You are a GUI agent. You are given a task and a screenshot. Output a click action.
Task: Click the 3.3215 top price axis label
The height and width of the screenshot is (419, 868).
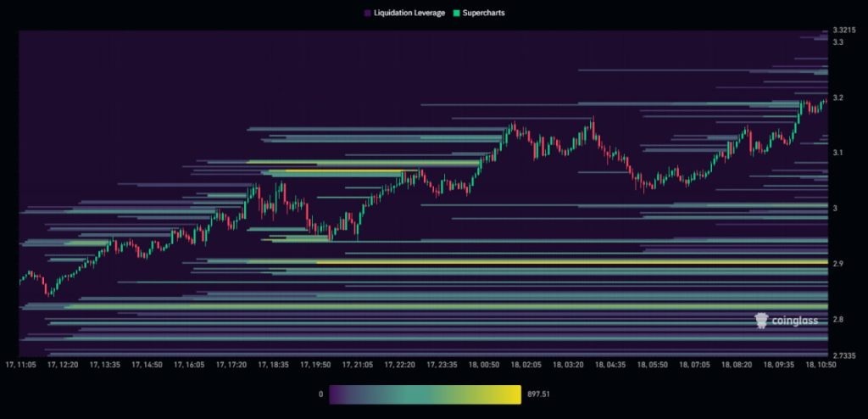844,31
